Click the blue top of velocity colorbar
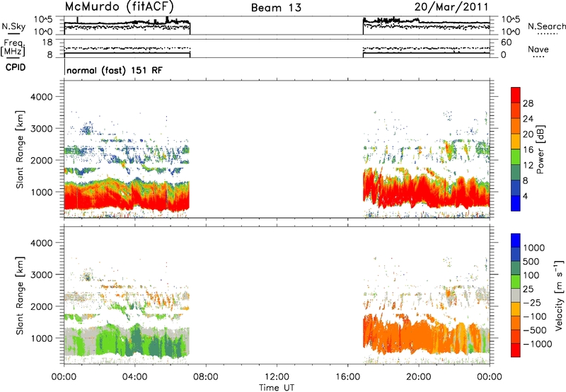This screenshot has height=392, width=566. pyautogui.click(x=516, y=240)
